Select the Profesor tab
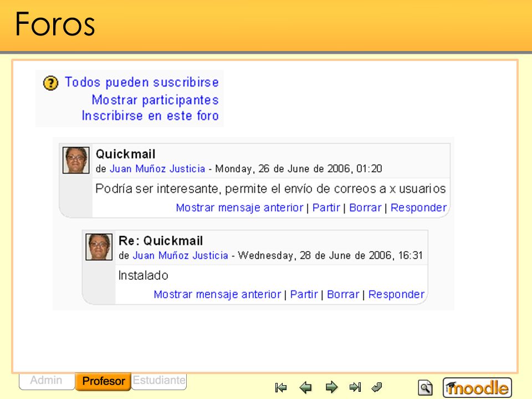 coord(104,381)
